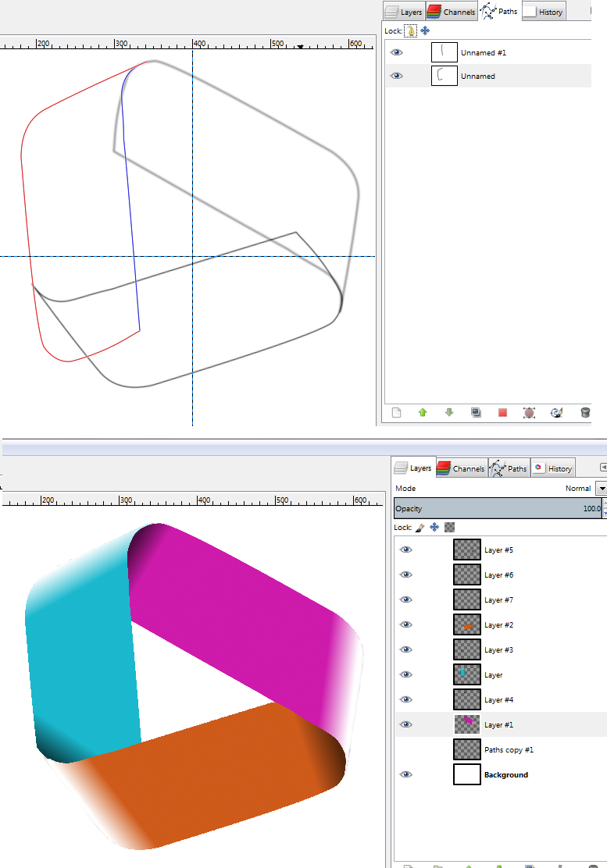
Task: Hide Layer #2 via its eye icon
Action: click(x=406, y=624)
